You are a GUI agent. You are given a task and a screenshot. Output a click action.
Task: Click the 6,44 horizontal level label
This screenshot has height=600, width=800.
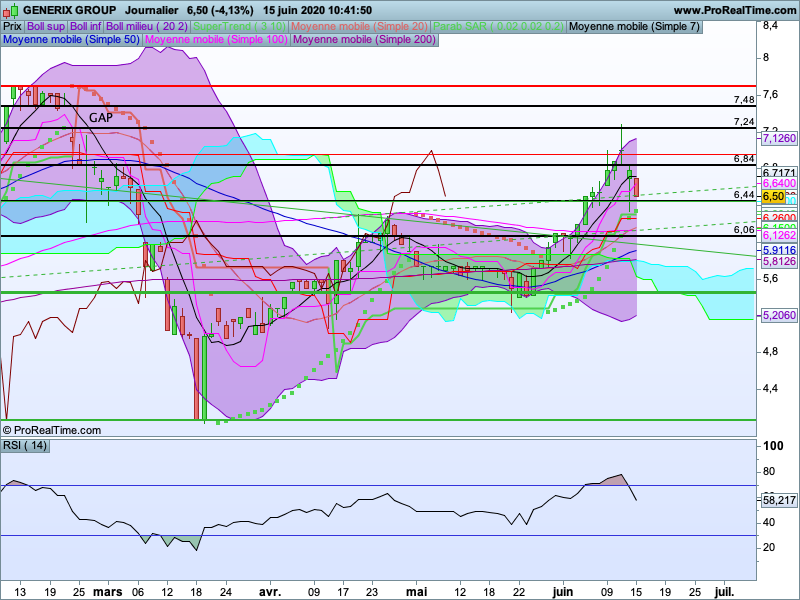(744, 195)
